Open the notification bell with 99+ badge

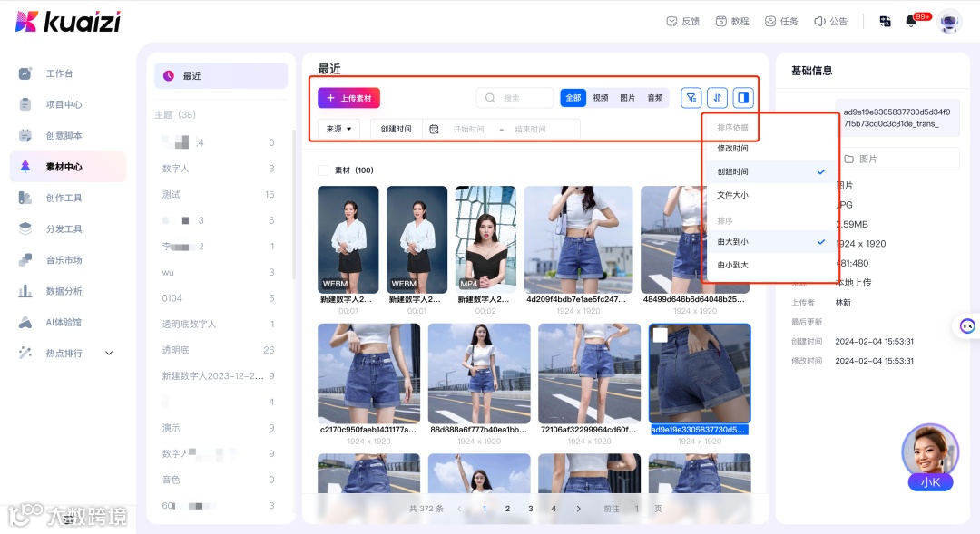[911, 21]
